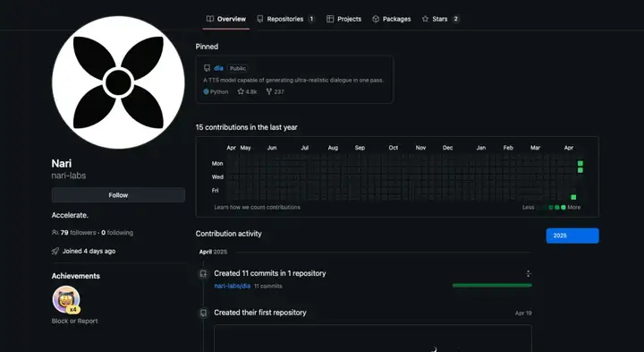Click the commit icon beside Created 11 commits
644x352 pixels.
pos(203,273)
